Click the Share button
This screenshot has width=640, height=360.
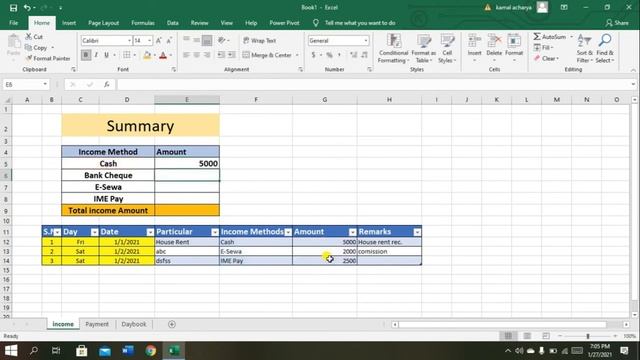pyautogui.click(x=617, y=23)
